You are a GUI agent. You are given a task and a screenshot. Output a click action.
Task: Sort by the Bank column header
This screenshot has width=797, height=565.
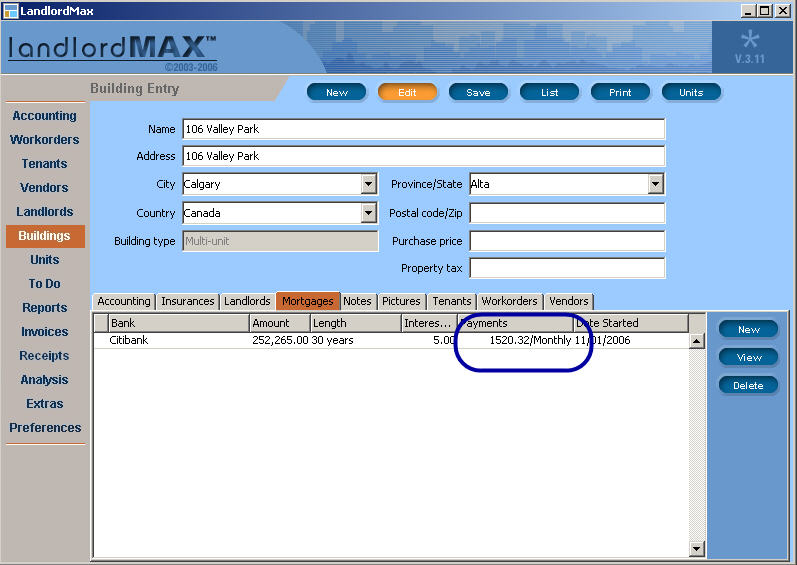pyautogui.click(x=178, y=323)
